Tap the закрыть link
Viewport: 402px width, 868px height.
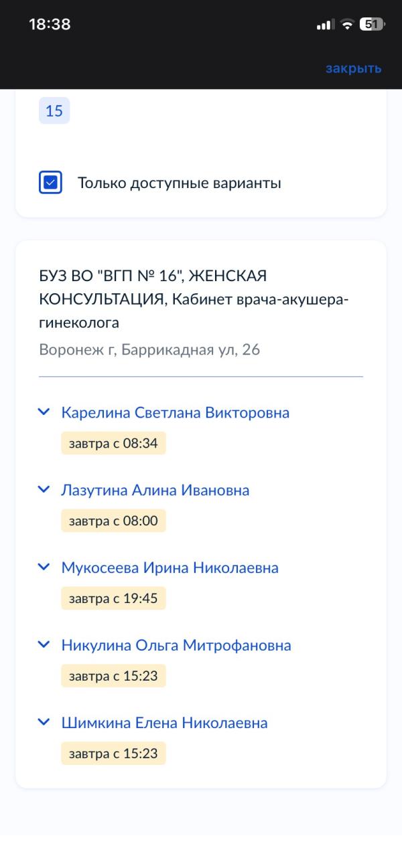(353, 68)
